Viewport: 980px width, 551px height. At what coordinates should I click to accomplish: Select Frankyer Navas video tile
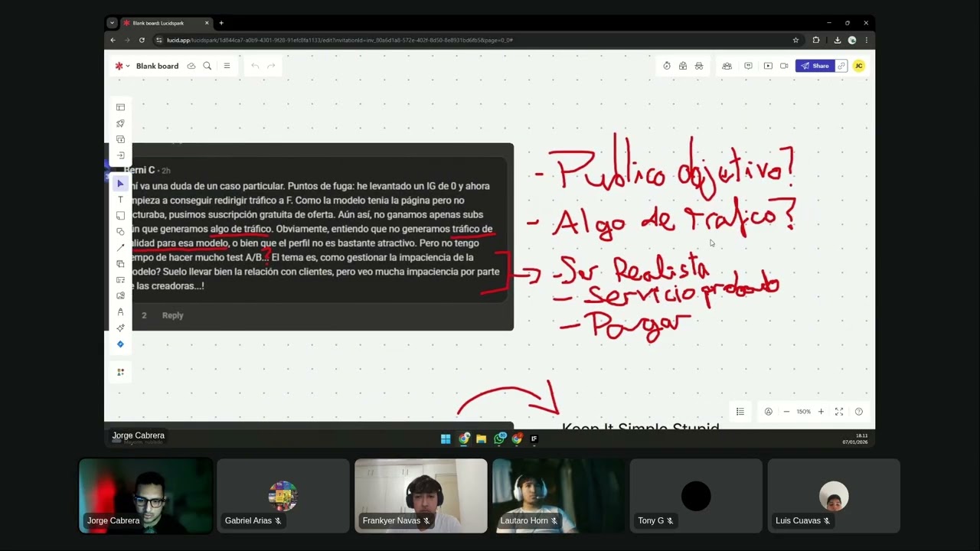click(421, 496)
